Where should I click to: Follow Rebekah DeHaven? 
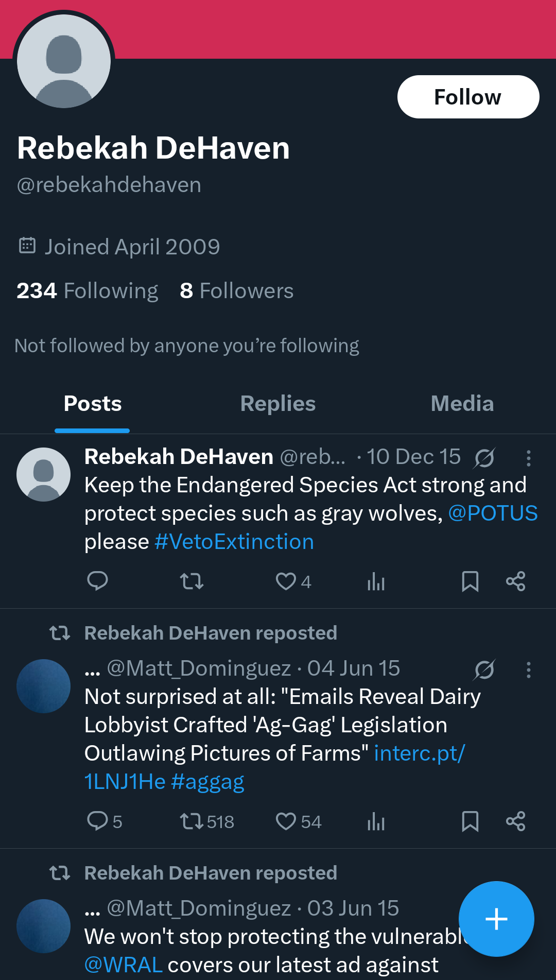468,97
